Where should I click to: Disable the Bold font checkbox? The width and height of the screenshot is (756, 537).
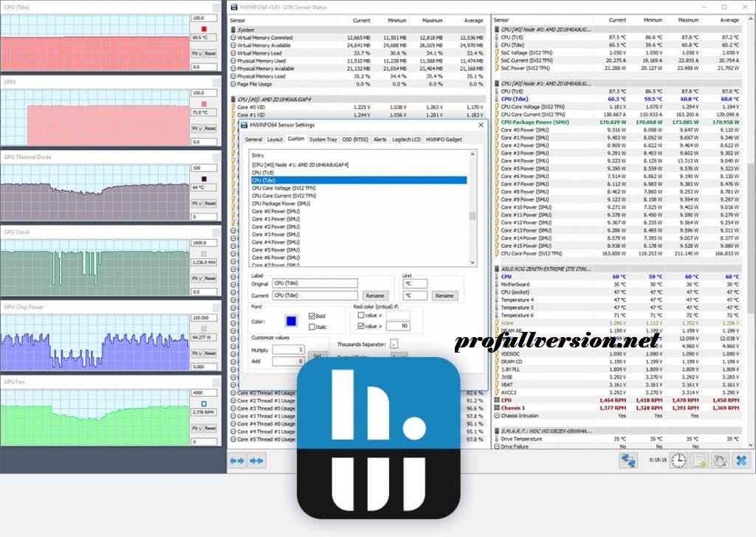[x=313, y=316]
